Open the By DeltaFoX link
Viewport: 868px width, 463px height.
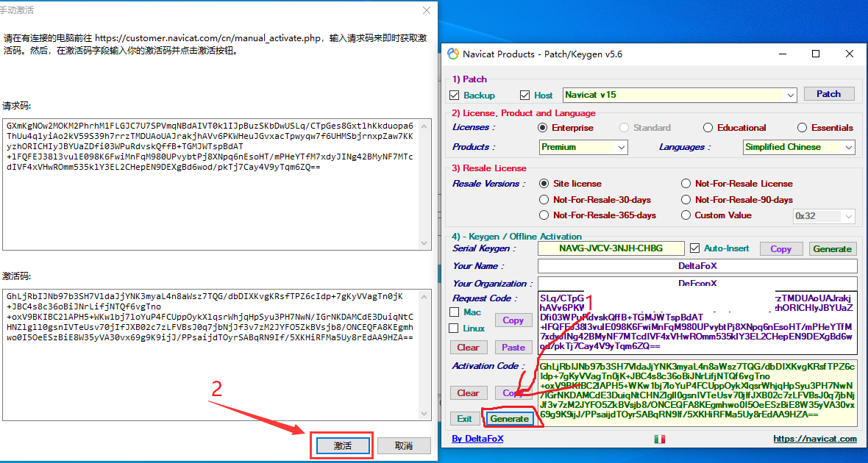(x=477, y=439)
